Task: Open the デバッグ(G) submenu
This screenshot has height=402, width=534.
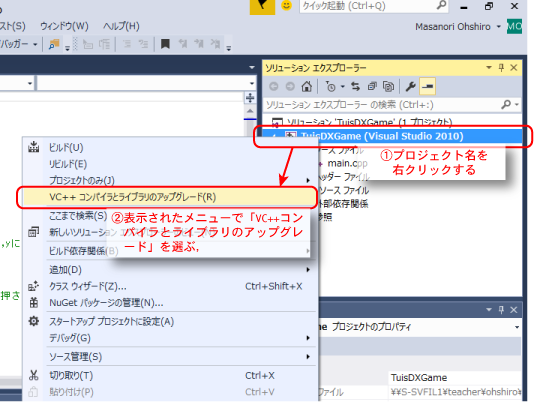Action: coord(70,338)
